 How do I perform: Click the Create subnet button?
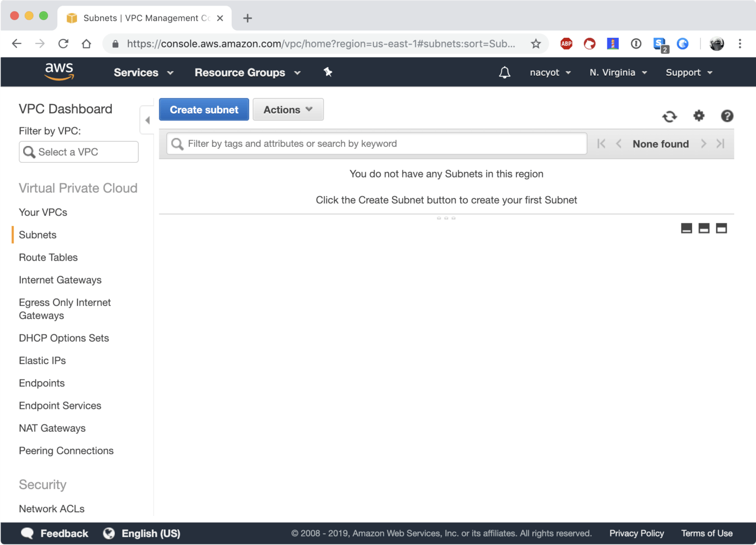[x=204, y=109]
